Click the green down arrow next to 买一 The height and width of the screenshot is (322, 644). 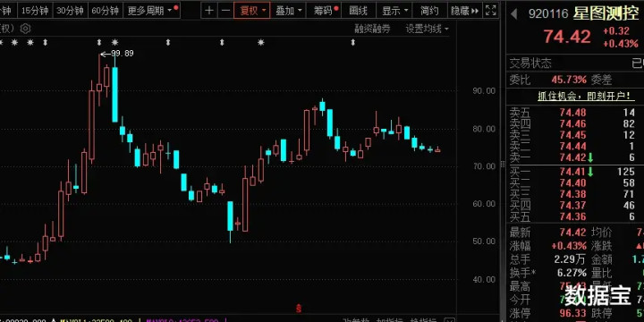(590, 172)
